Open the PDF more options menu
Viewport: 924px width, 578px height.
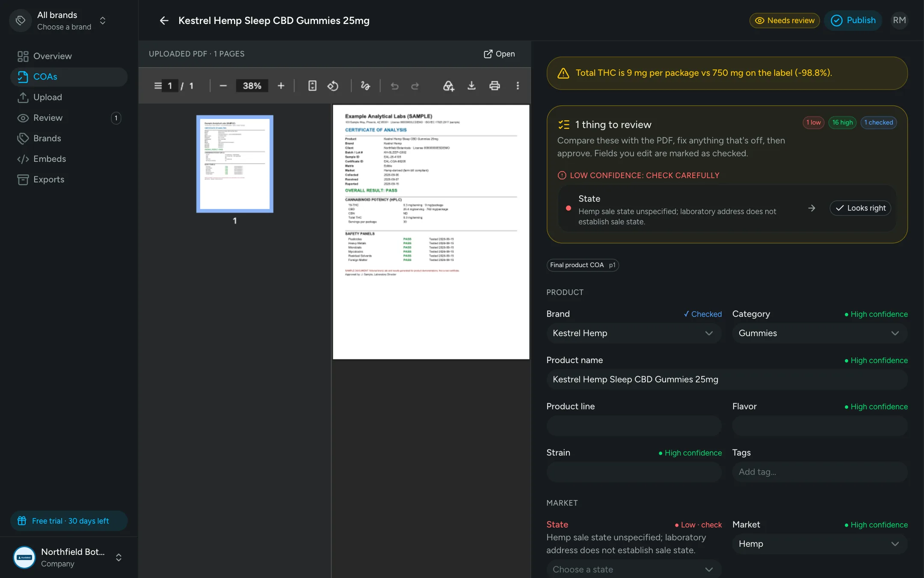(518, 86)
